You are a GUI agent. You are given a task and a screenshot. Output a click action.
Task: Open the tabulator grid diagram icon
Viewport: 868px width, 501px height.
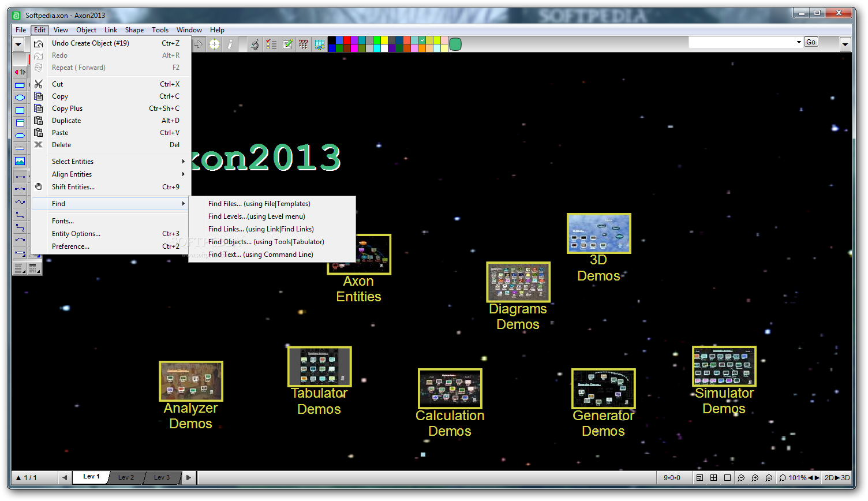(x=319, y=44)
